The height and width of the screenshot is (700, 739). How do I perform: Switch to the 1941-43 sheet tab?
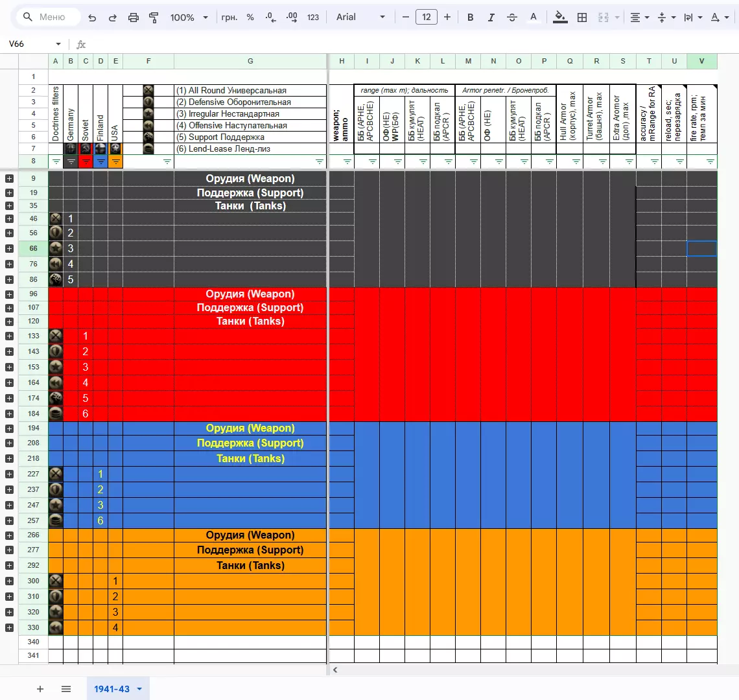coord(111,689)
